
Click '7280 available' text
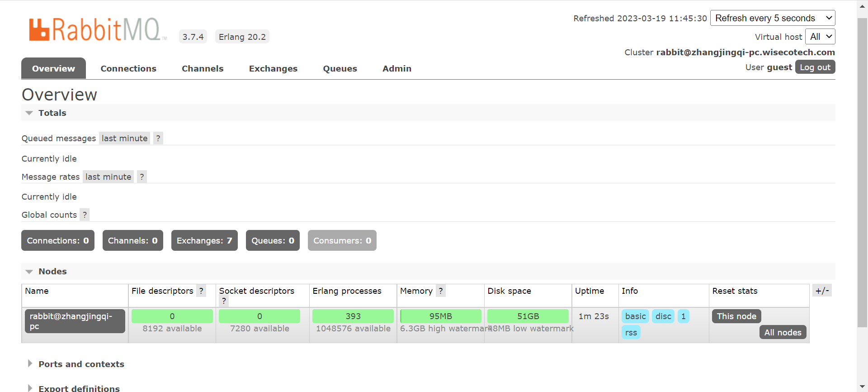(259, 328)
